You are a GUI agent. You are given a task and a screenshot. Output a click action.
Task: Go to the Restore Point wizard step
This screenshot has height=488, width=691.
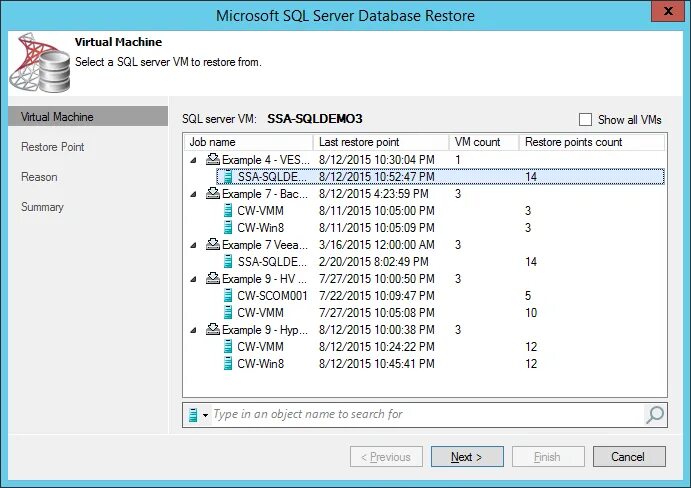click(52, 147)
